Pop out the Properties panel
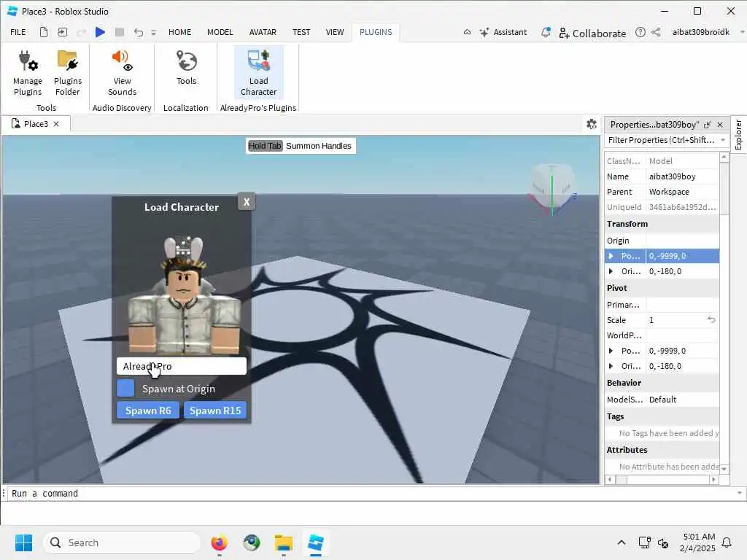747x560 pixels. tap(708, 125)
